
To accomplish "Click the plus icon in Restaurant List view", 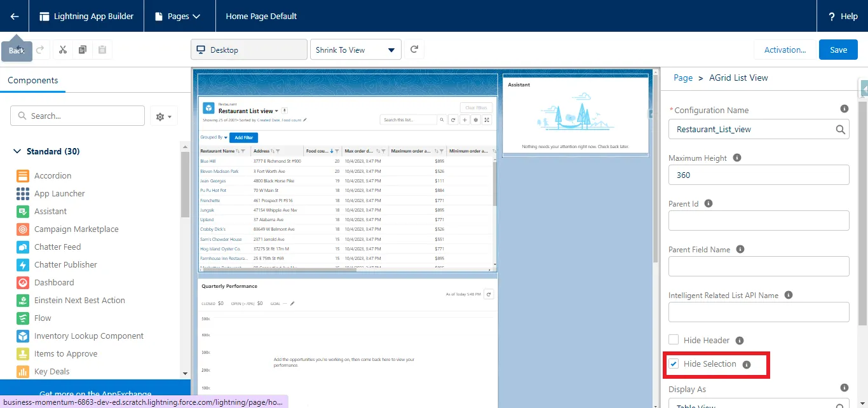I will click(465, 119).
